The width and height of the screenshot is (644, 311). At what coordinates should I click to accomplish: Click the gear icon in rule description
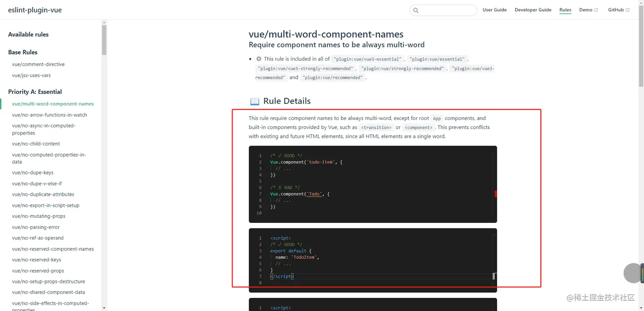tap(259, 59)
